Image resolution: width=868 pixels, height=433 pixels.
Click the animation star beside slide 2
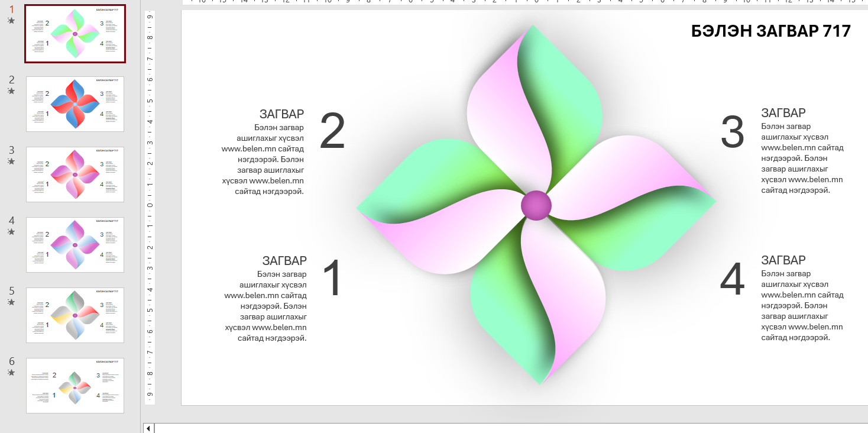click(11, 91)
